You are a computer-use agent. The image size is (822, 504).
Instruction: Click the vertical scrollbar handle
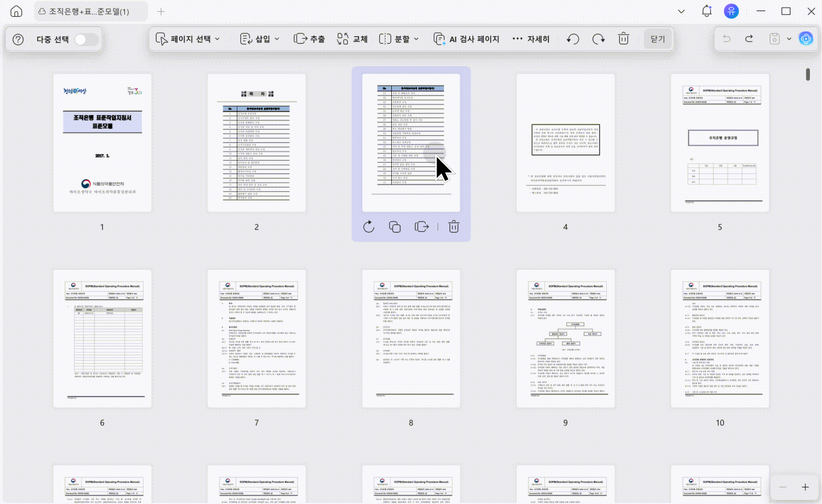pos(808,74)
